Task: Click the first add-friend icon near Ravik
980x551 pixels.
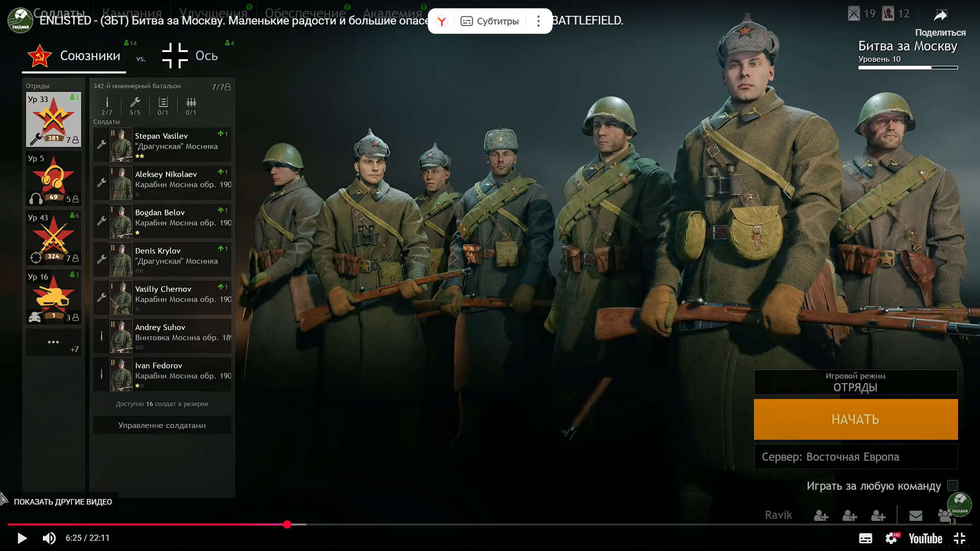Action: tap(821, 516)
